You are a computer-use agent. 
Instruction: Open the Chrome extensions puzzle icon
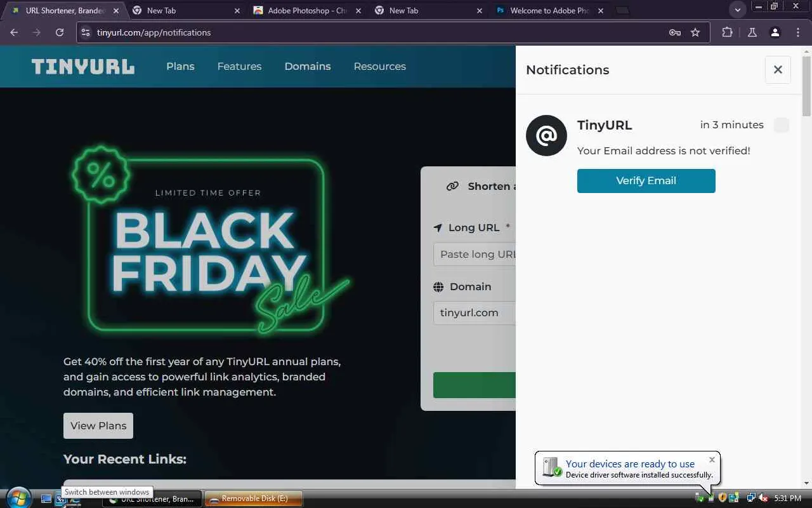pos(727,32)
